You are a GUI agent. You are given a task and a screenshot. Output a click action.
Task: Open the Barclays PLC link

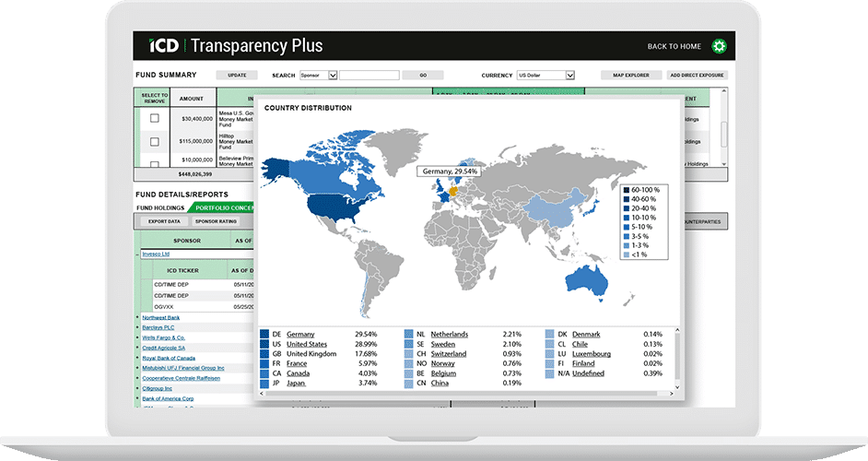158,327
